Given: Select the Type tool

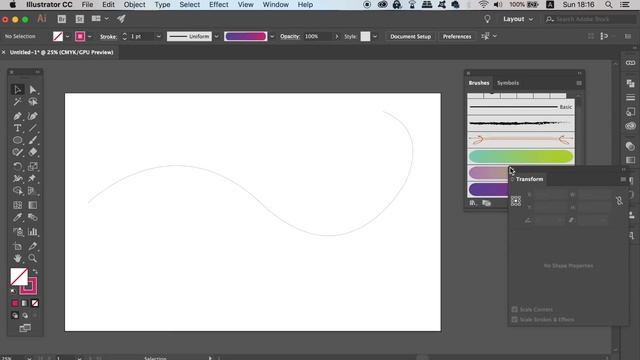Looking at the screenshot, I should [x=17, y=128].
